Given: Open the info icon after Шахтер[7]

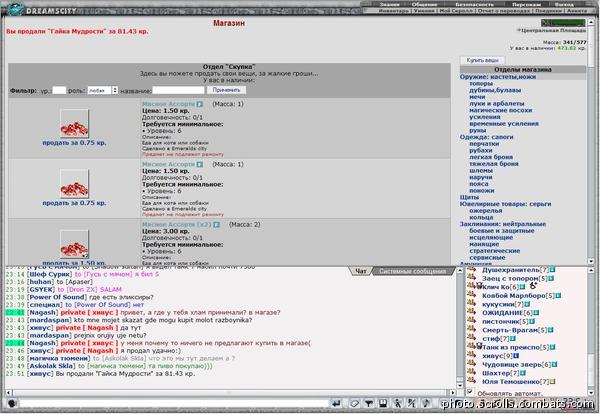Looking at the screenshot, I should tap(523, 373).
